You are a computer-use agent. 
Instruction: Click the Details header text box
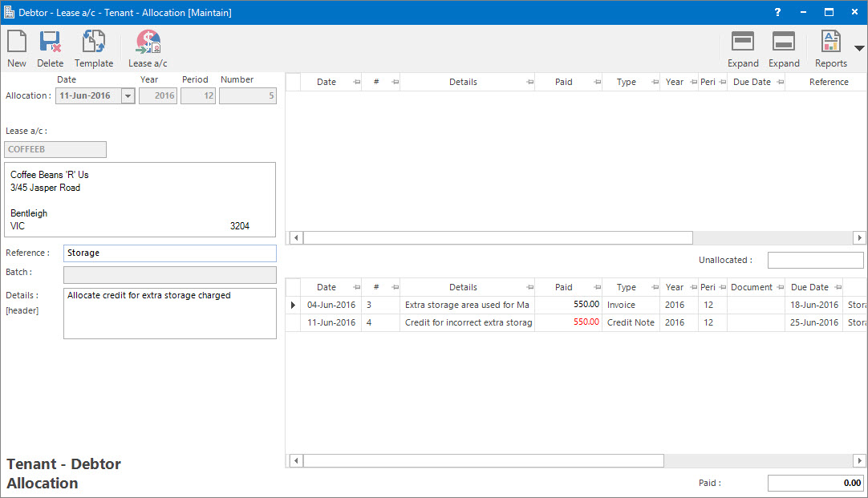(170, 314)
